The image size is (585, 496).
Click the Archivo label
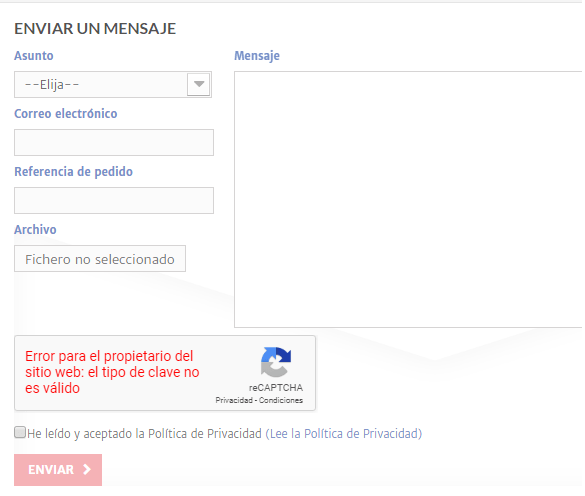click(x=35, y=230)
